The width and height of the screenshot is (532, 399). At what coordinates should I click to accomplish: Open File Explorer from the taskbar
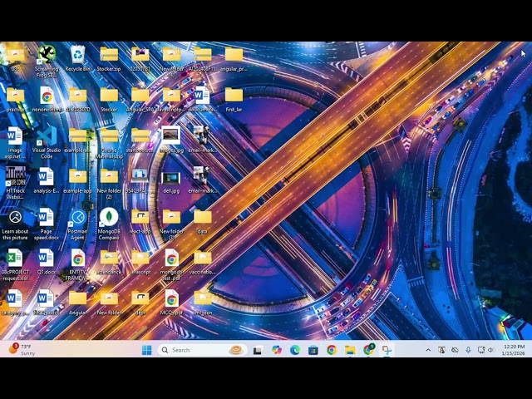coord(350,350)
